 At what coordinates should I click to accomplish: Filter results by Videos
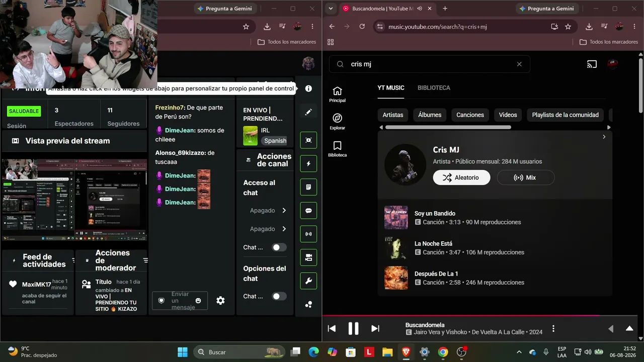coord(508,115)
